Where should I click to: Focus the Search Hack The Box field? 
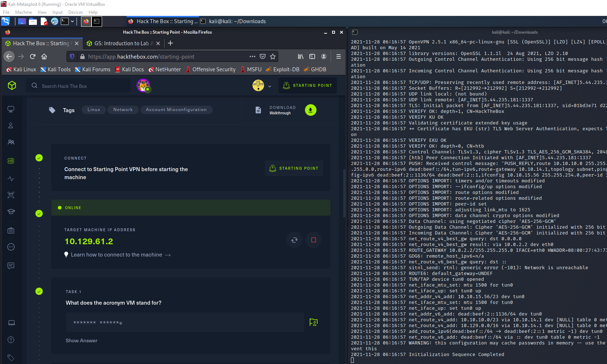tap(78, 86)
